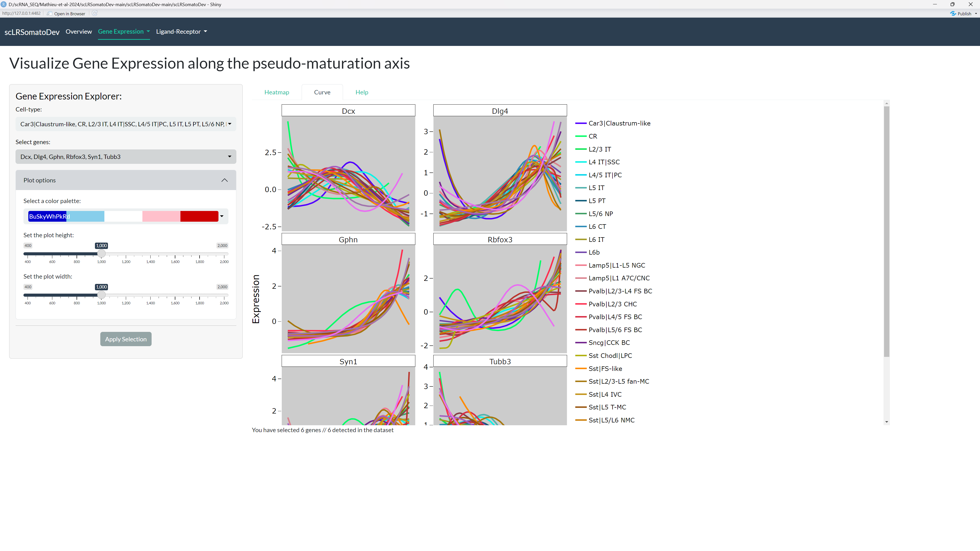This screenshot has height=551, width=980.
Task: Open the Help tab
Action: 361,92
